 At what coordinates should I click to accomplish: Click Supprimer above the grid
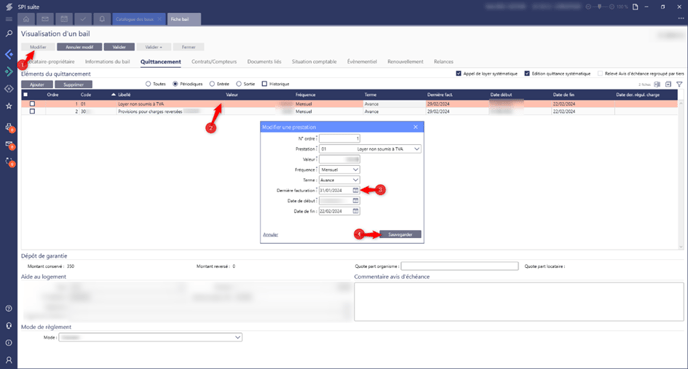(73, 84)
